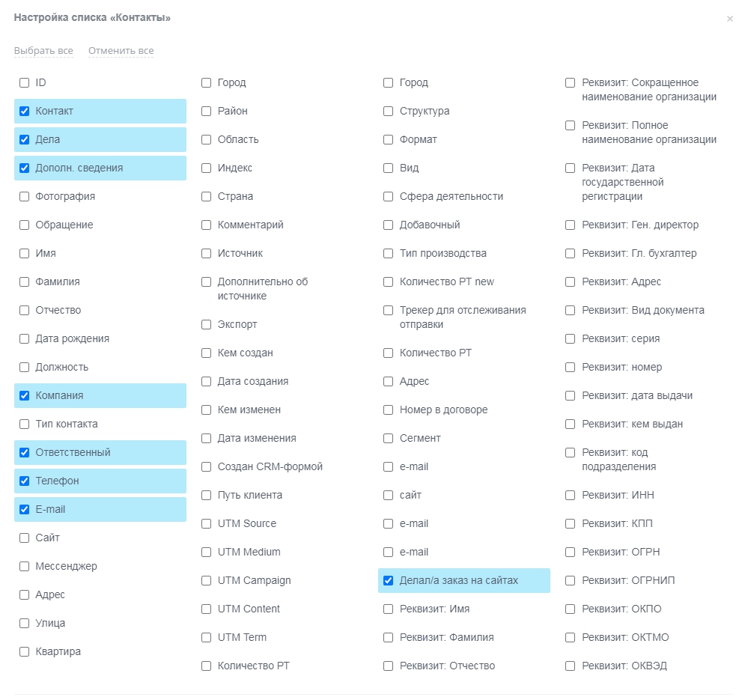Uncheck Делал/а заказ на сайтах
745x700 pixels.
click(388, 581)
